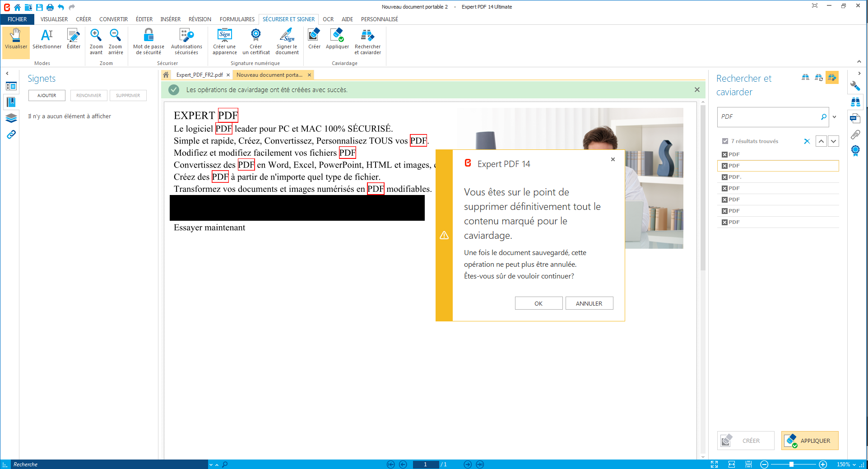Open the links sidebar icon

click(x=11, y=135)
